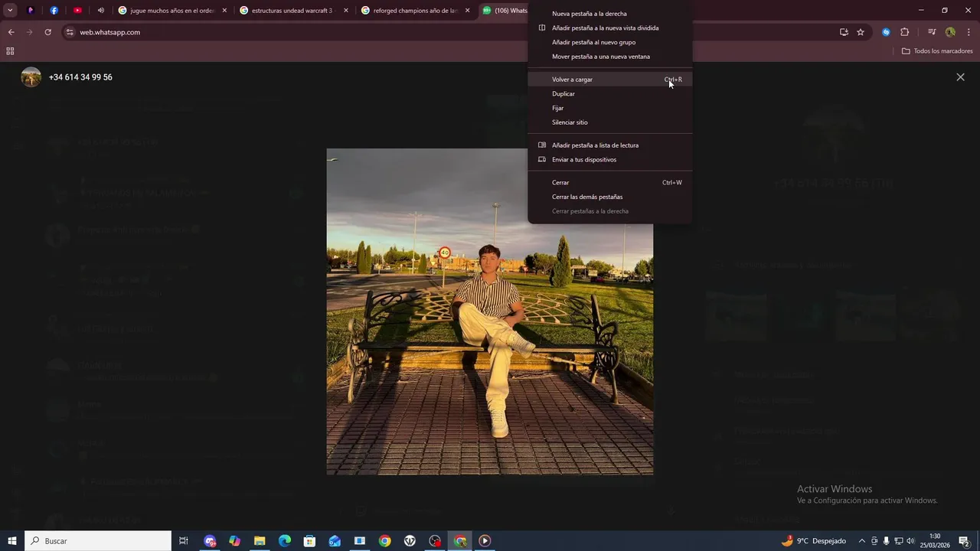Viewport: 980px width, 551px height.
Task: Click the phone number +34 614 34 99 56
Action: pyautogui.click(x=80, y=77)
